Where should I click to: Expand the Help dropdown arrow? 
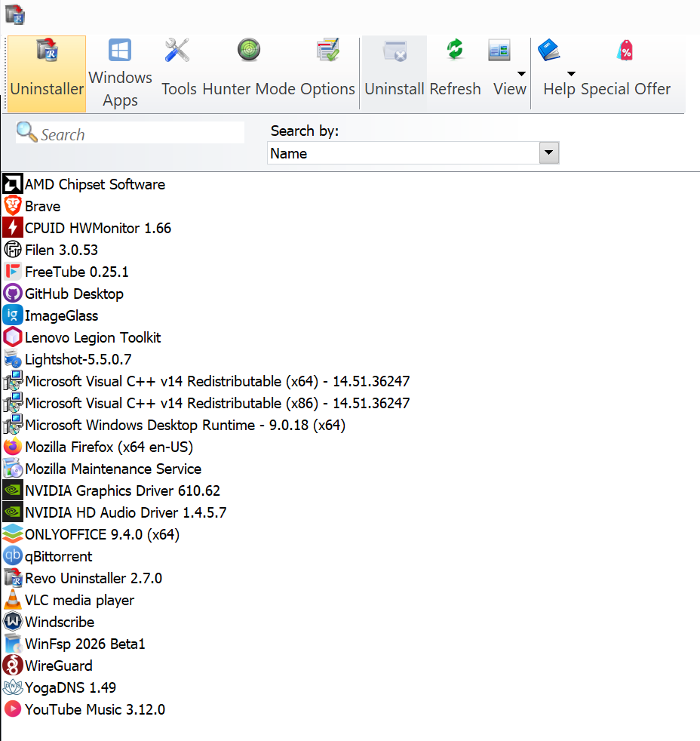(x=571, y=74)
